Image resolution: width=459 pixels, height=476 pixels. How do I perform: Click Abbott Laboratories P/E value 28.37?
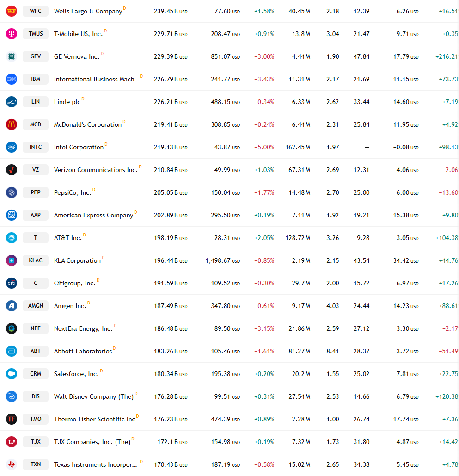tap(361, 351)
